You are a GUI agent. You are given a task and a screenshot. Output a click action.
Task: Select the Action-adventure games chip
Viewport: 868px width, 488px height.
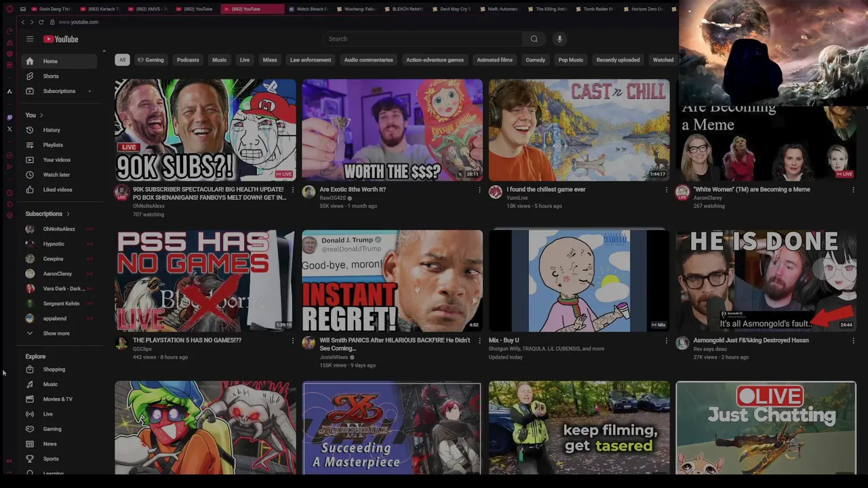pos(435,60)
